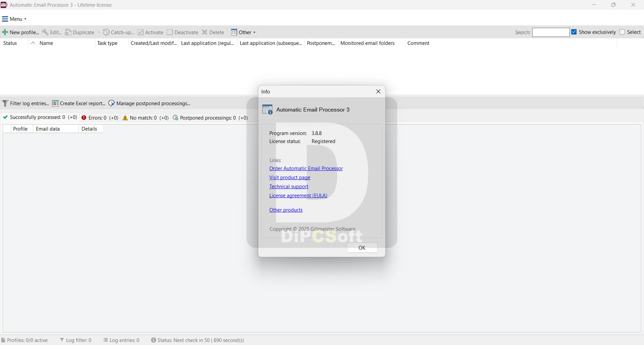Screen dimensions: 644x345
Task: Open the License agreement (EULA) link
Action: [x=298, y=196]
